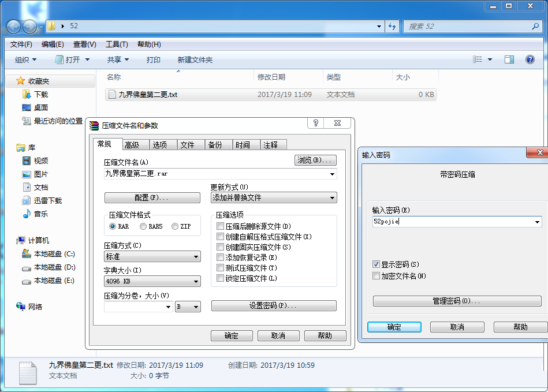Viewport: 548px width, 392px height.
Task: Click the Profiles (配置) button
Action: 152,198
